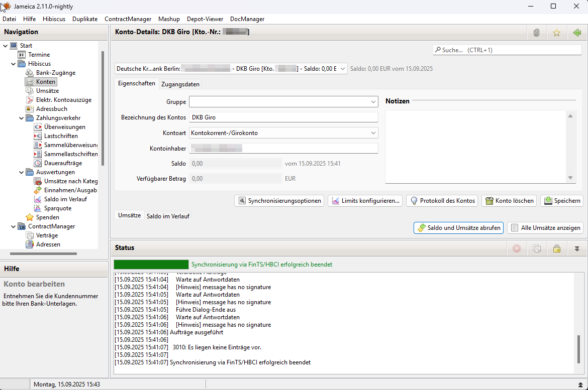588x390 pixels.
Task: Click the Suche search field
Action: tap(507, 50)
